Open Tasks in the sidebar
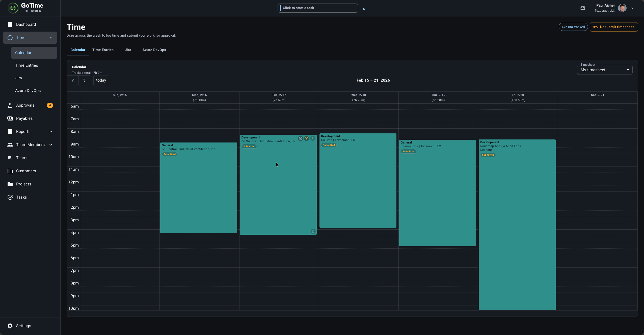The image size is (644, 335). 30,197
